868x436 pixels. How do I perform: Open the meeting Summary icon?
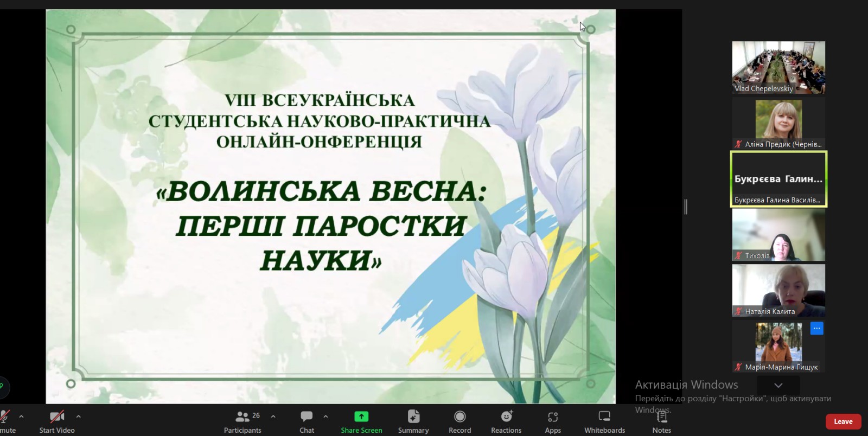(413, 416)
